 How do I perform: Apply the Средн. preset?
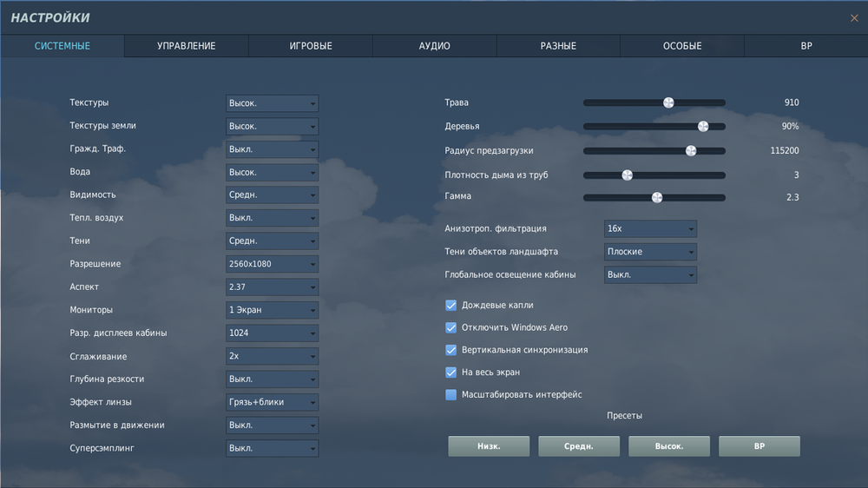(x=579, y=446)
